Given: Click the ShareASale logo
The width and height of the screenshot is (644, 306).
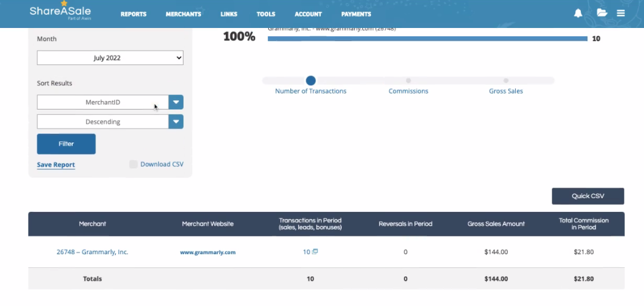Looking at the screenshot, I should (x=60, y=11).
